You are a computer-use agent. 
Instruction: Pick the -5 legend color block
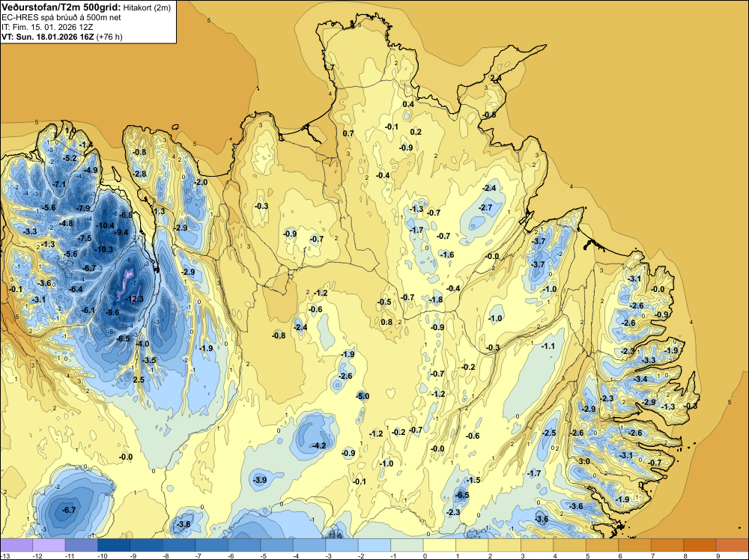click(276, 545)
